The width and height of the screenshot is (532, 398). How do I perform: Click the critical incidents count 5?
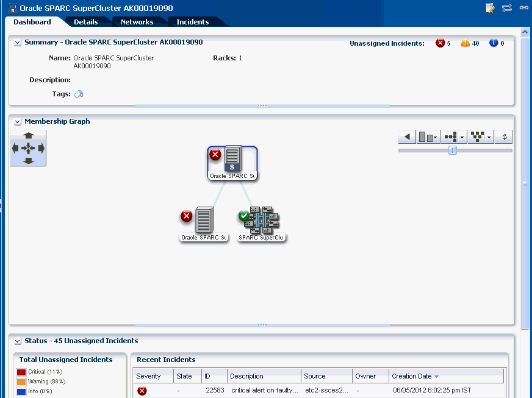click(448, 43)
